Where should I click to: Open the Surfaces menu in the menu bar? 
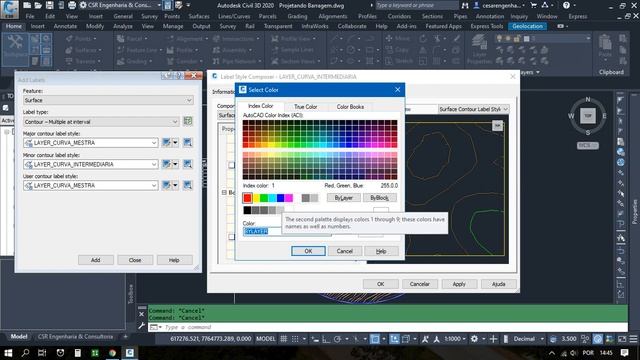tap(199, 16)
